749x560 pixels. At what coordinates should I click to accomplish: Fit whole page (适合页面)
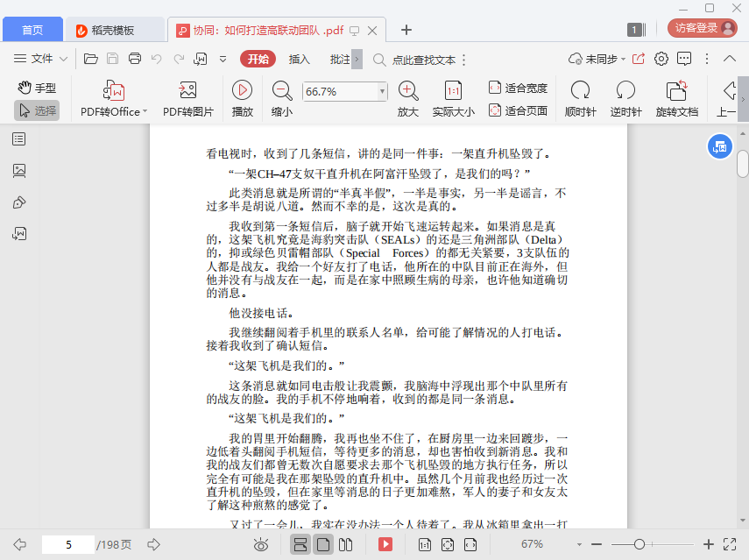coord(518,110)
